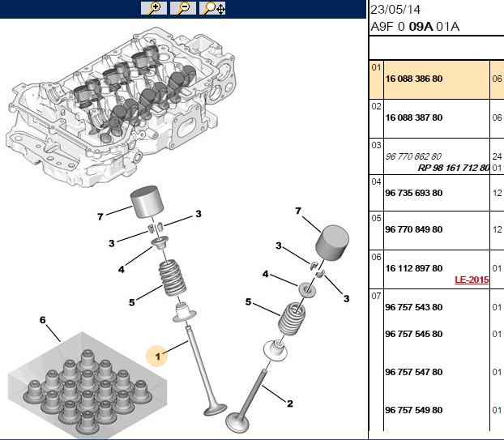Click the zoom in magnifier icon
This screenshot has height=440, width=504.
[154, 8]
